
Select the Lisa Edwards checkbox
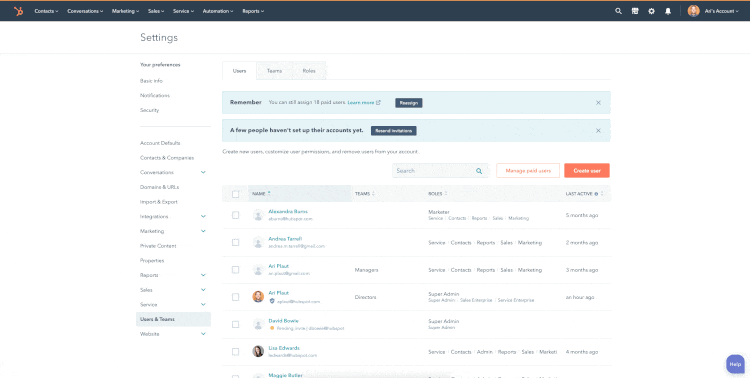pyautogui.click(x=235, y=352)
